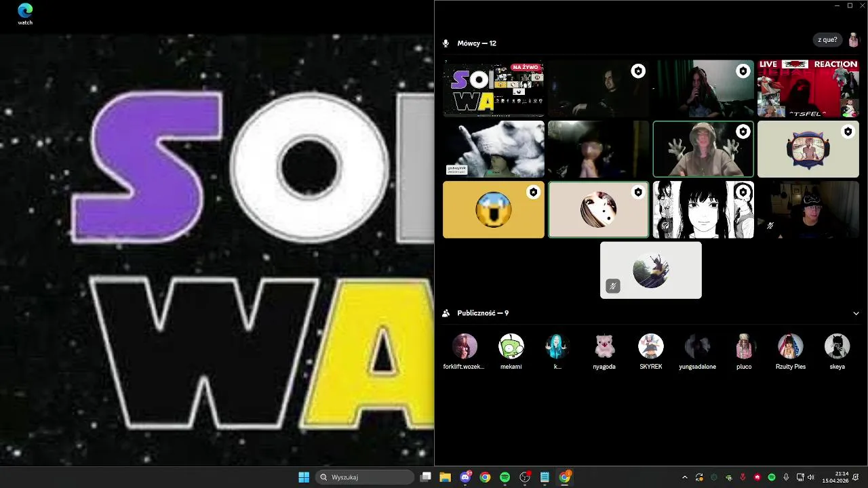Select audience member nyagoda

[604, 352]
